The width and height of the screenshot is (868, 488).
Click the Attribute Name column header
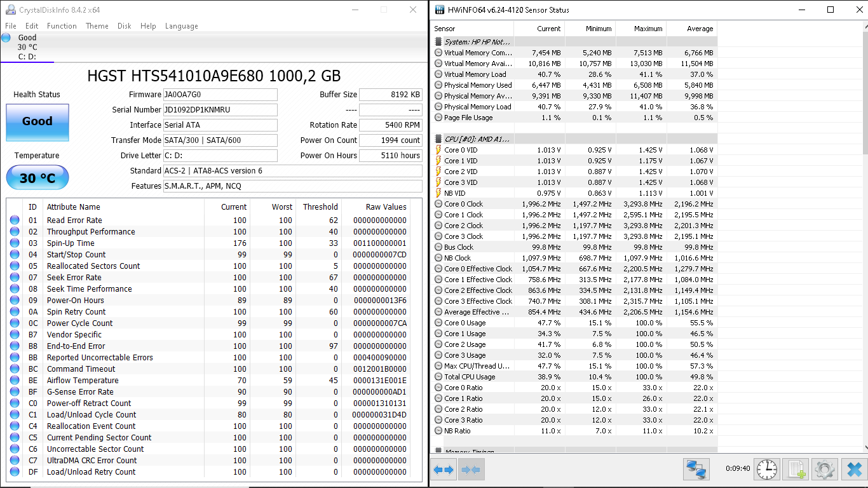(x=124, y=207)
